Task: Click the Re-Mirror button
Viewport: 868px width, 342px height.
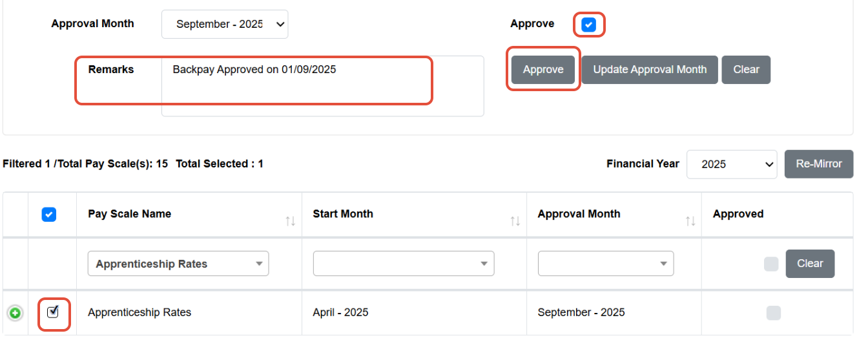Action: click(819, 164)
